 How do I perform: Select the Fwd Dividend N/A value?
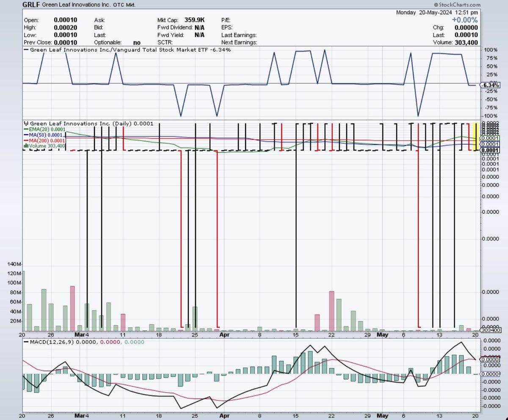point(200,28)
